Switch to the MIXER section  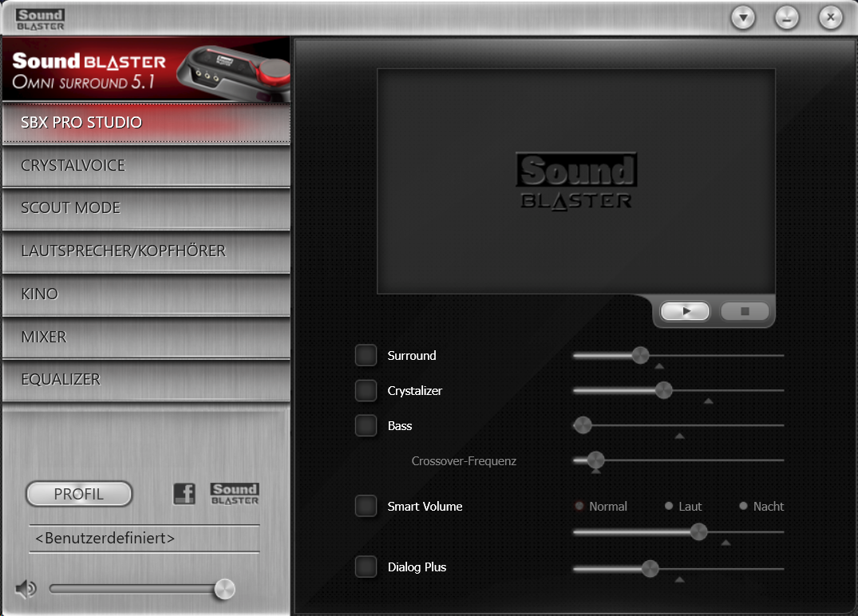[146, 337]
